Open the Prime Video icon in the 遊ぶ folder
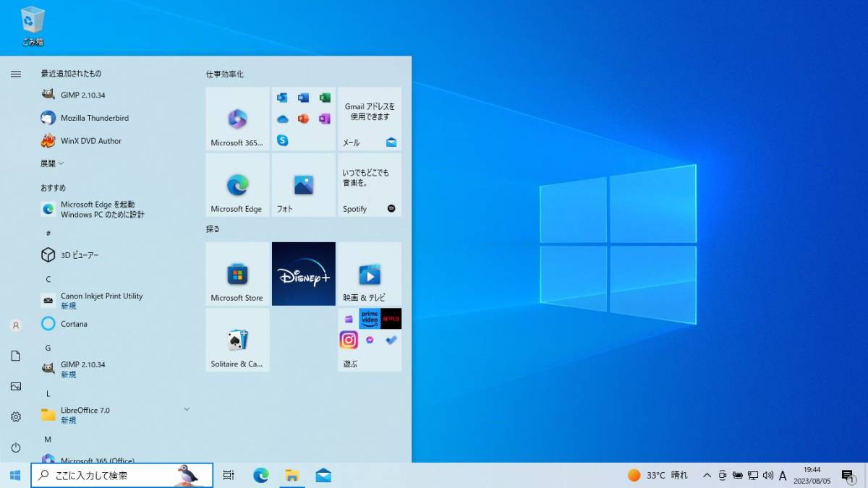 (x=370, y=319)
